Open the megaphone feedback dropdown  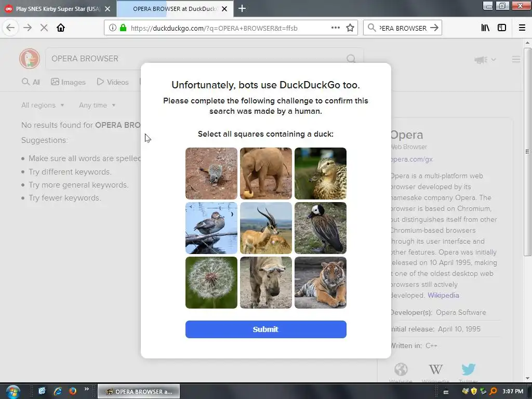click(x=485, y=60)
